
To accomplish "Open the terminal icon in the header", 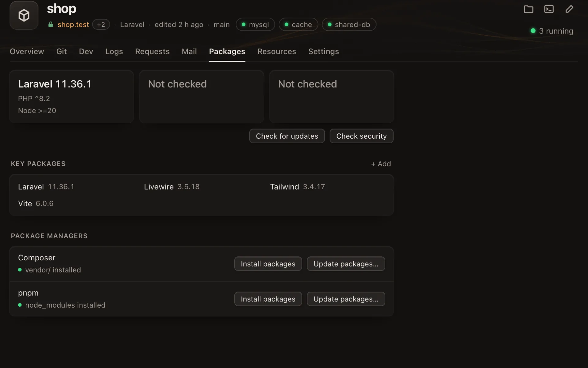I will click(x=549, y=9).
